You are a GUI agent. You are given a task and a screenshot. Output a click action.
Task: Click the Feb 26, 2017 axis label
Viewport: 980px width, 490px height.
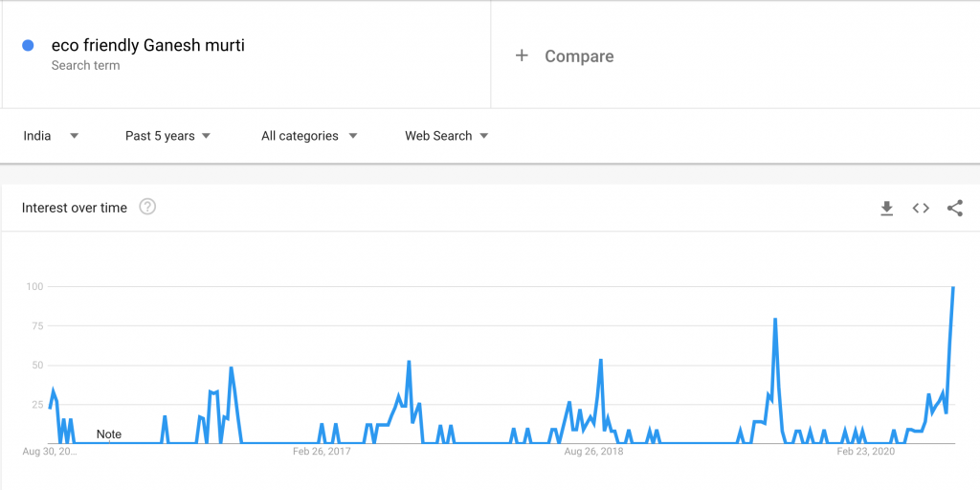point(322,452)
